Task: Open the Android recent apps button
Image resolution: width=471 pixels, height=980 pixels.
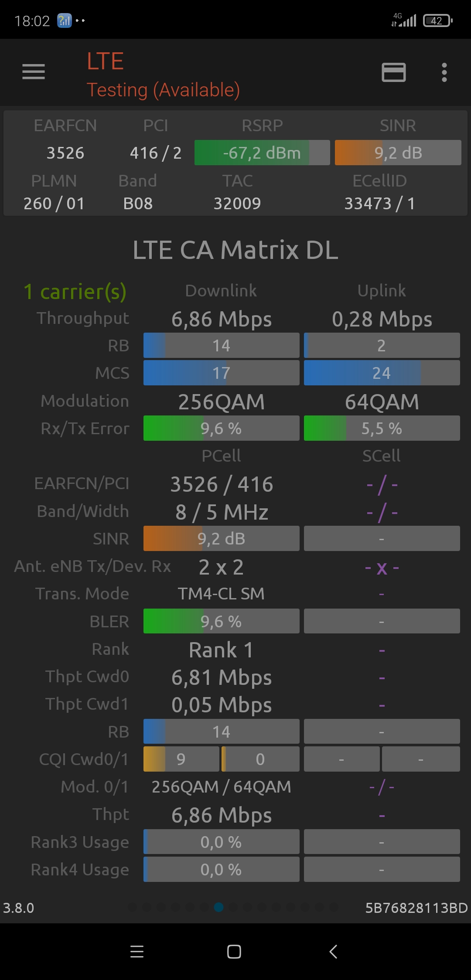Action: point(137,952)
